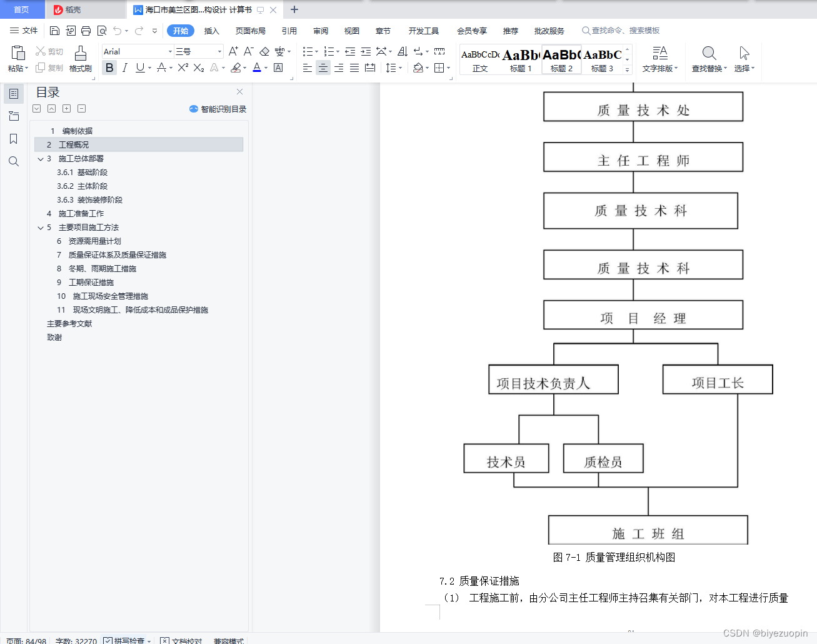Click the Save icon in quick access toolbar
817x644 pixels.
[54, 31]
